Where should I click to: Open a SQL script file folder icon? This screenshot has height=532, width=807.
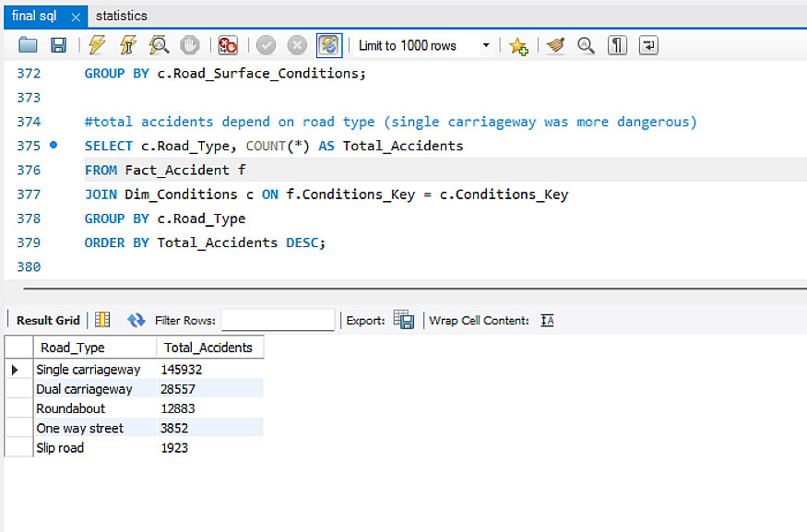click(28, 45)
